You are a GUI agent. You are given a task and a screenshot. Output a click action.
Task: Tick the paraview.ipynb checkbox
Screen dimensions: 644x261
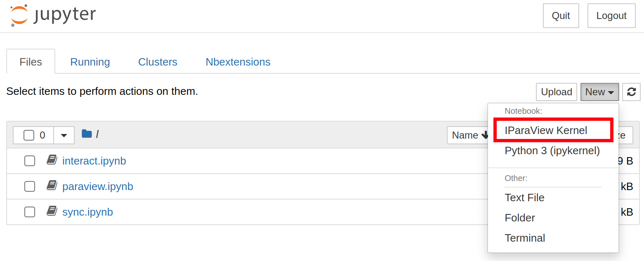tap(30, 186)
